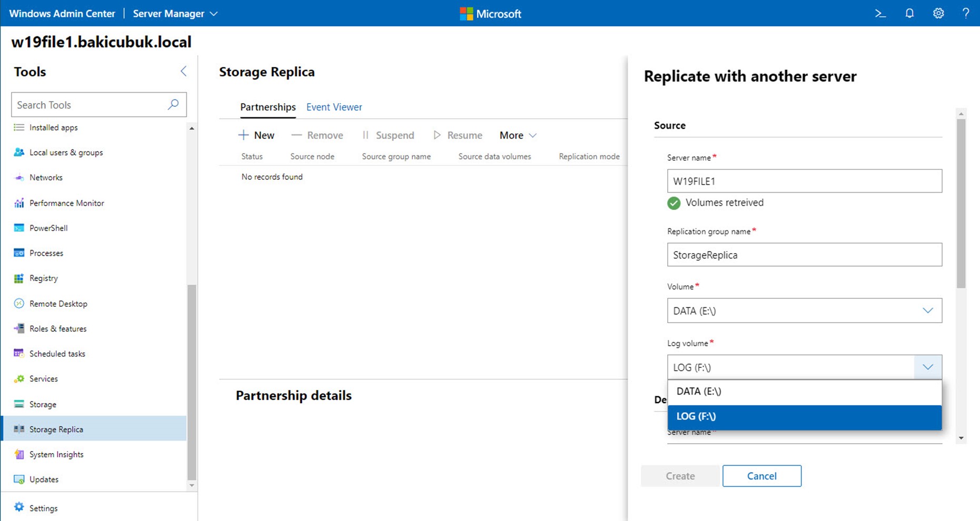Switch to the Event Viewer tab
Screen dimensions: 980x521
(334, 107)
